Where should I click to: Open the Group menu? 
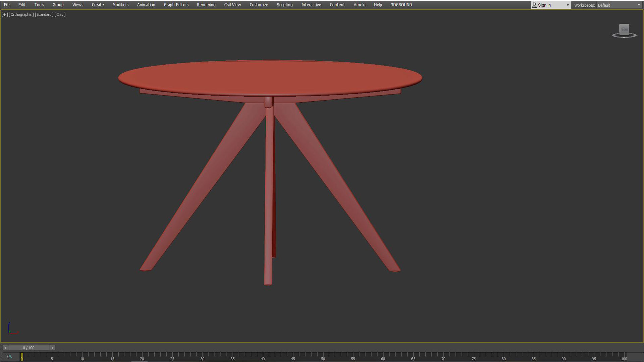(58, 5)
